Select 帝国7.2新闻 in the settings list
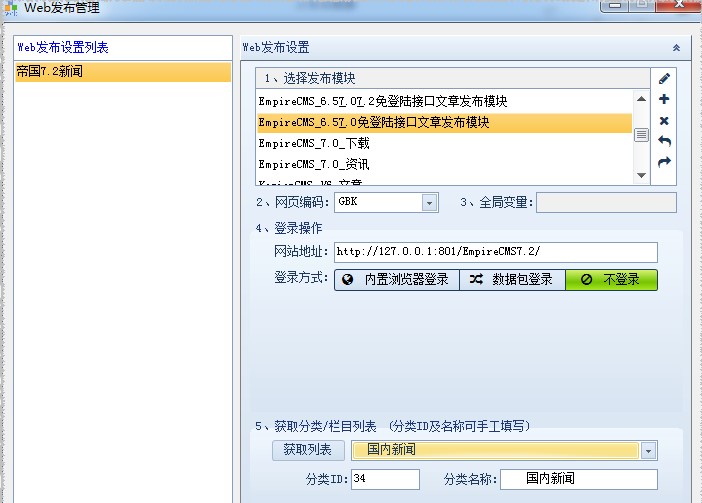The width and height of the screenshot is (702, 503). 123,72
